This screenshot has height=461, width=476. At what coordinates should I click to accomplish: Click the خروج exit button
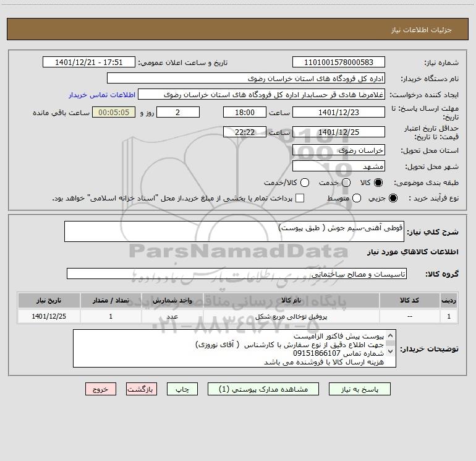click(x=101, y=389)
